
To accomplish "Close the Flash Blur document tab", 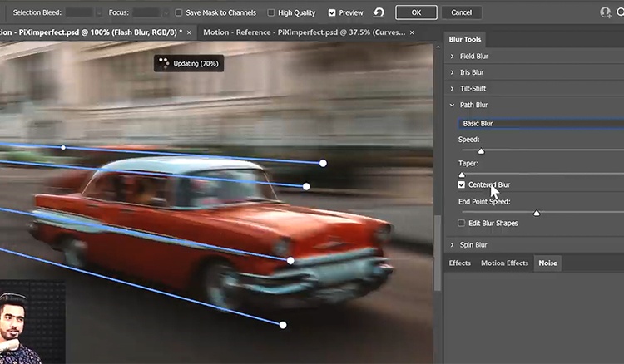I will point(190,32).
